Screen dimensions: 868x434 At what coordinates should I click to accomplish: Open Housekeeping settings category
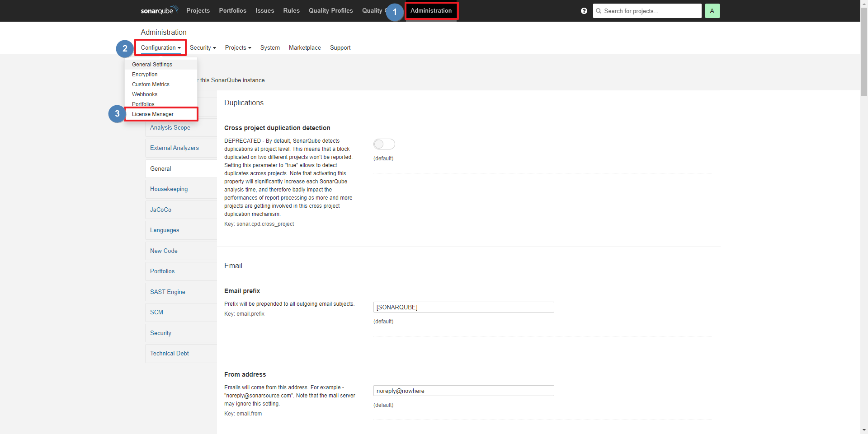(x=181, y=189)
